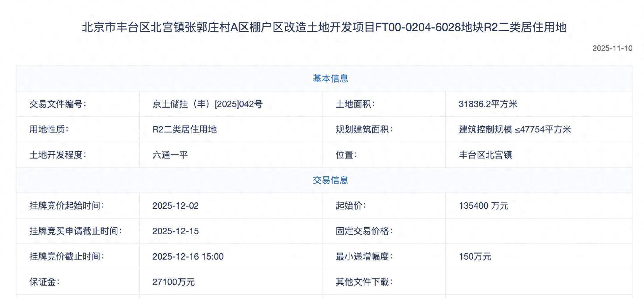Select the 固定交易价格 label
This screenshot has width=644, height=298.
tap(364, 231)
